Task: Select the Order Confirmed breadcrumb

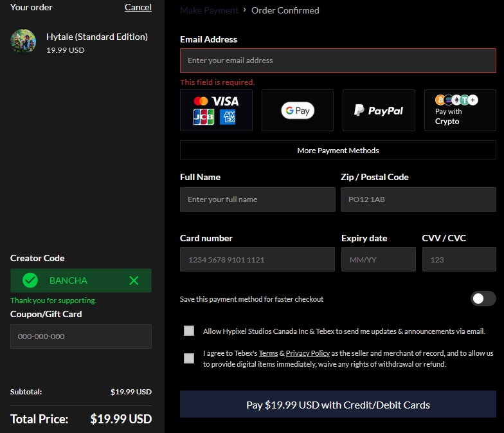Action: pyautogui.click(x=285, y=10)
